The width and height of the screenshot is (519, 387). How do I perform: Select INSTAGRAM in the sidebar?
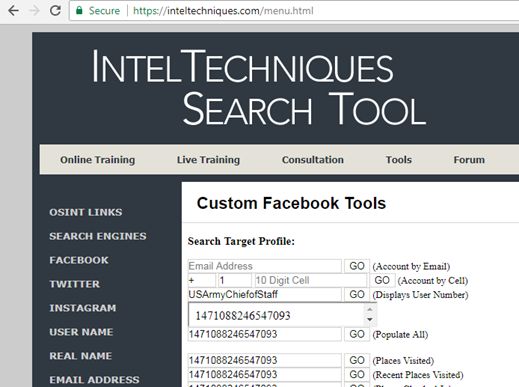click(83, 308)
